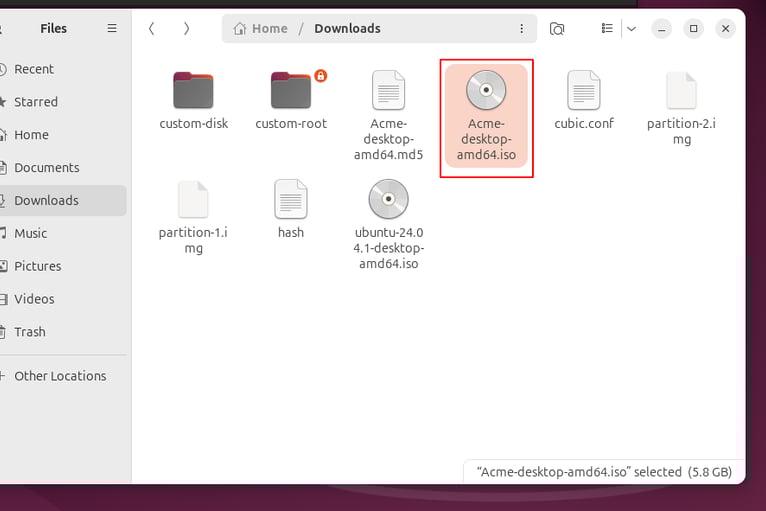Open Trash in the sidebar
Image resolution: width=766 pixels, height=511 pixels.
tap(61, 332)
